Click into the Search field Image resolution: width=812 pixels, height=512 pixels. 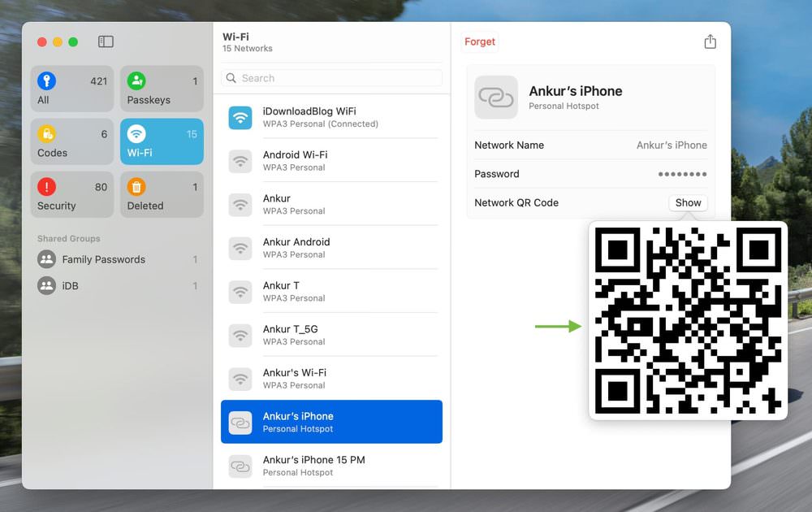pyautogui.click(x=331, y=78)
